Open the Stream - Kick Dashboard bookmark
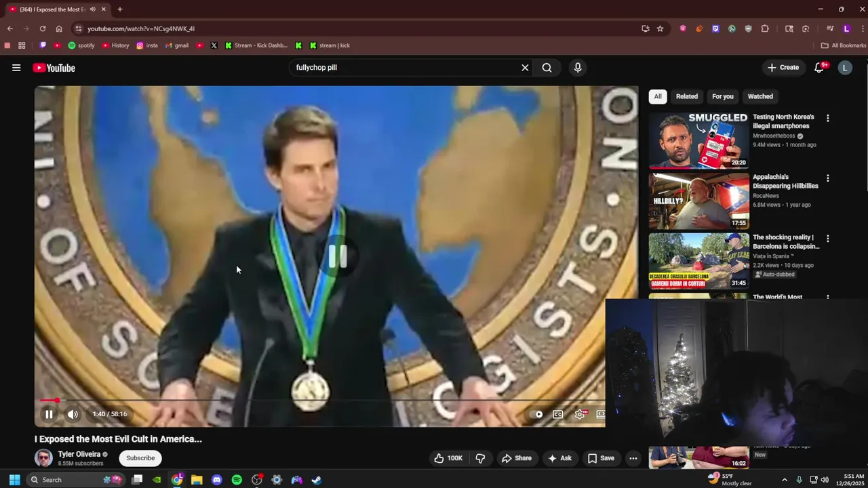868x488 pixels. pyautogui.click(x=256, y=45)
